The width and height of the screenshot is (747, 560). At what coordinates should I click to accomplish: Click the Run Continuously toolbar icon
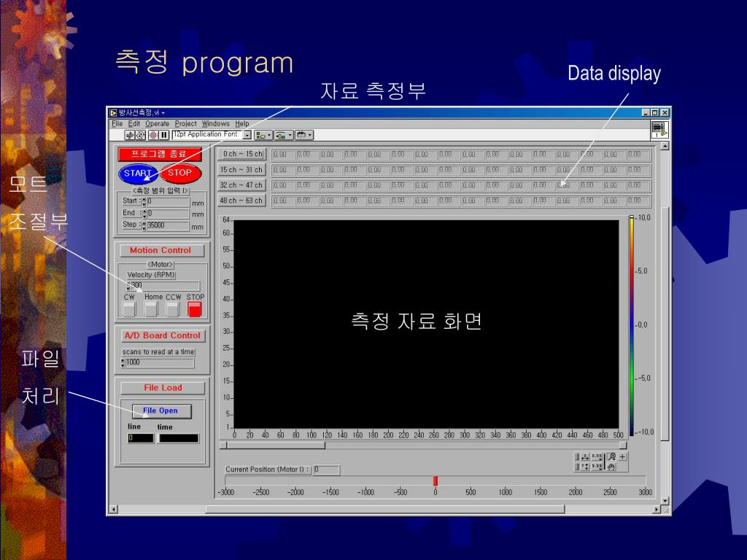point(140,135)
